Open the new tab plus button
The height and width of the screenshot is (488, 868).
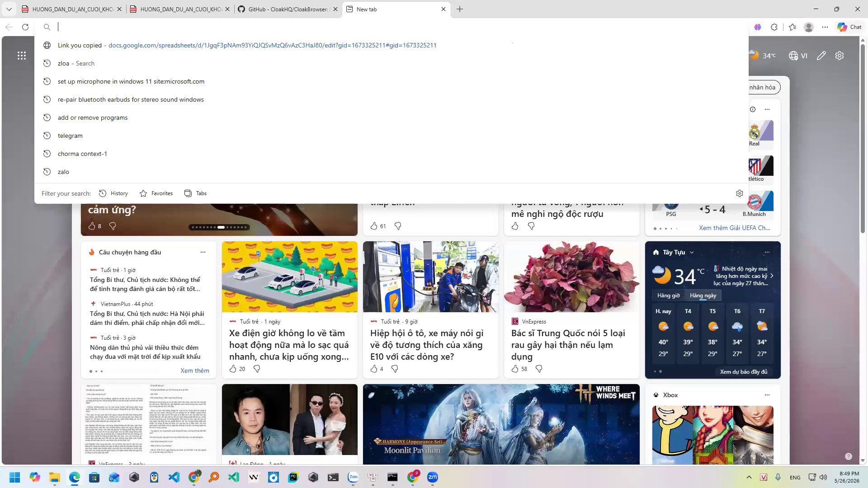(460, 9)
